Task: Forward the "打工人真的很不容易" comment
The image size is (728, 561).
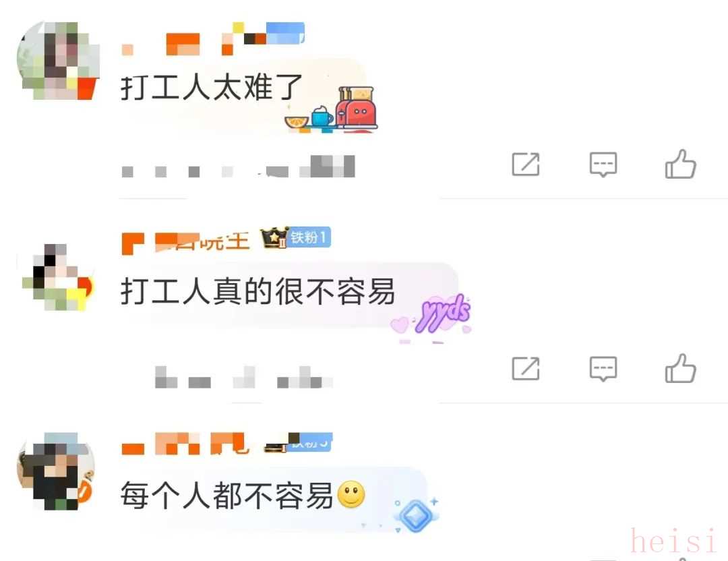Action: tap(526, 369)
